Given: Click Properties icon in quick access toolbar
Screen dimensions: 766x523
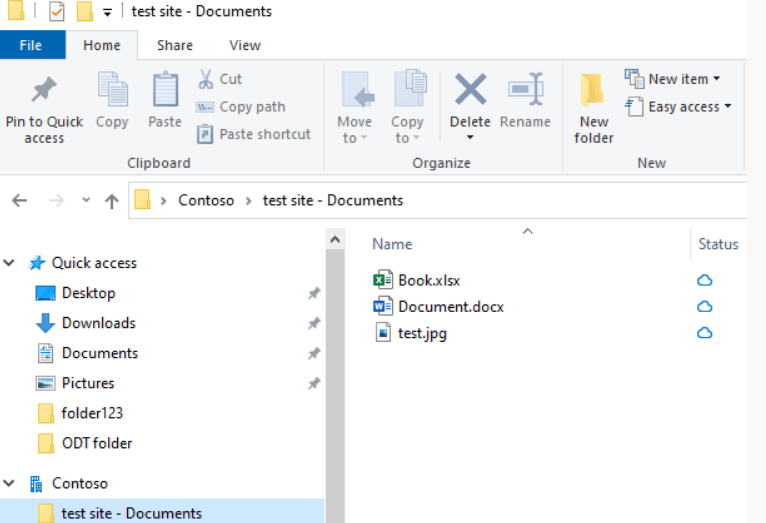Looking at the screenshot, I should 57,11.
